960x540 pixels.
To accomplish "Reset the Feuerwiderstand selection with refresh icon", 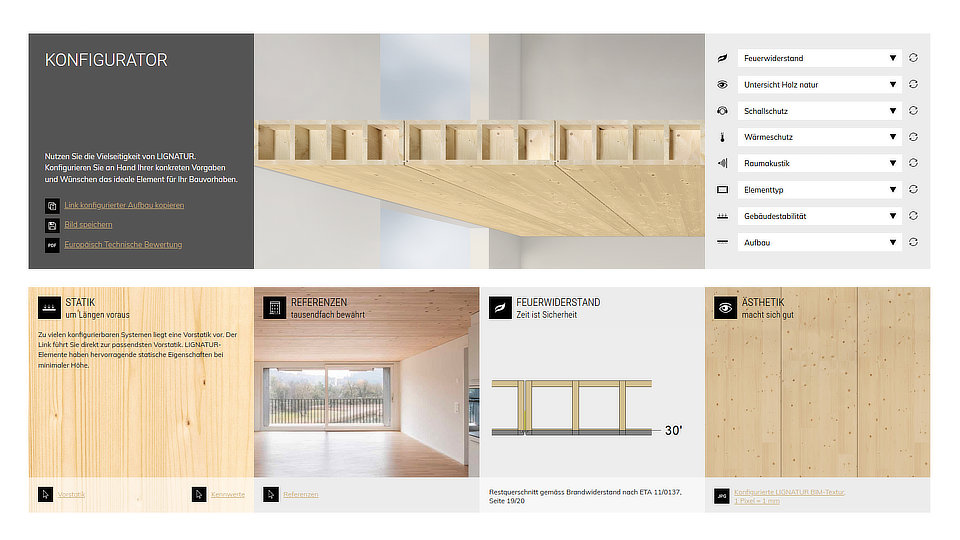I will pyautogui.click(x=913, y=58).
